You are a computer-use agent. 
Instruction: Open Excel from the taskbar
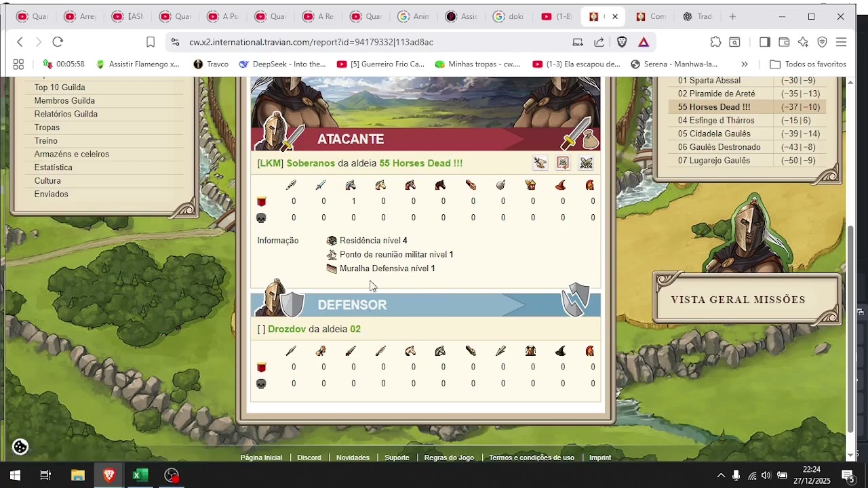pos(140,475)
